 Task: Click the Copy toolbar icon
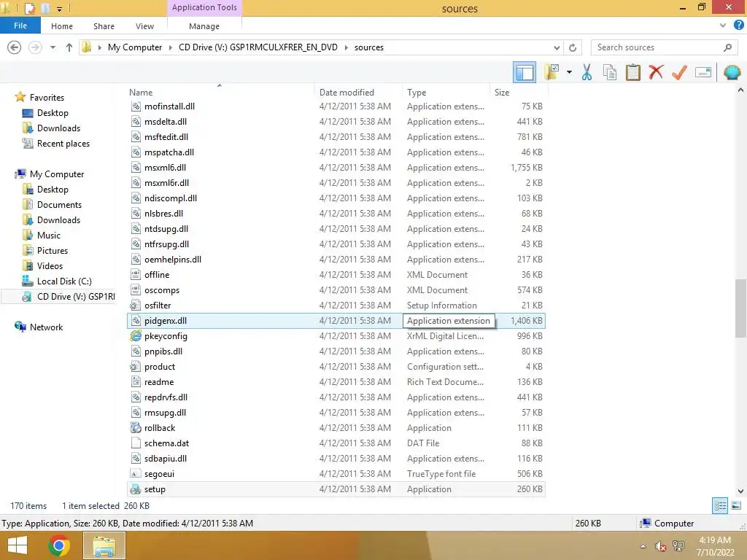(x=610, y=72)
